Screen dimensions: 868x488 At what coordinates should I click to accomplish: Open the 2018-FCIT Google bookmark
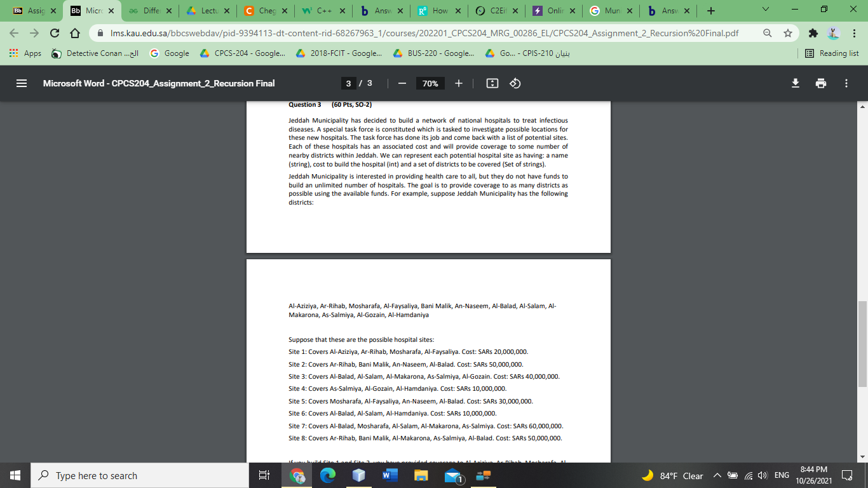coord(339,53)
